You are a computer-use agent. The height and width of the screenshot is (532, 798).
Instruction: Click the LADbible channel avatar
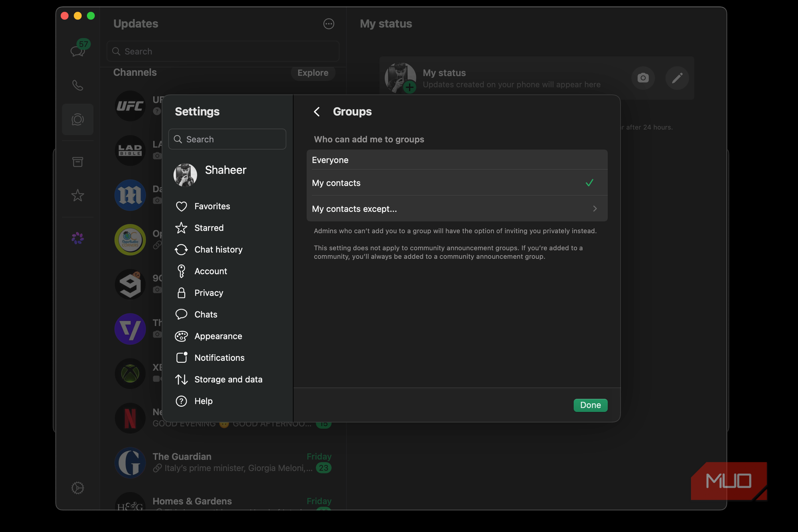(x=130, y=150)
